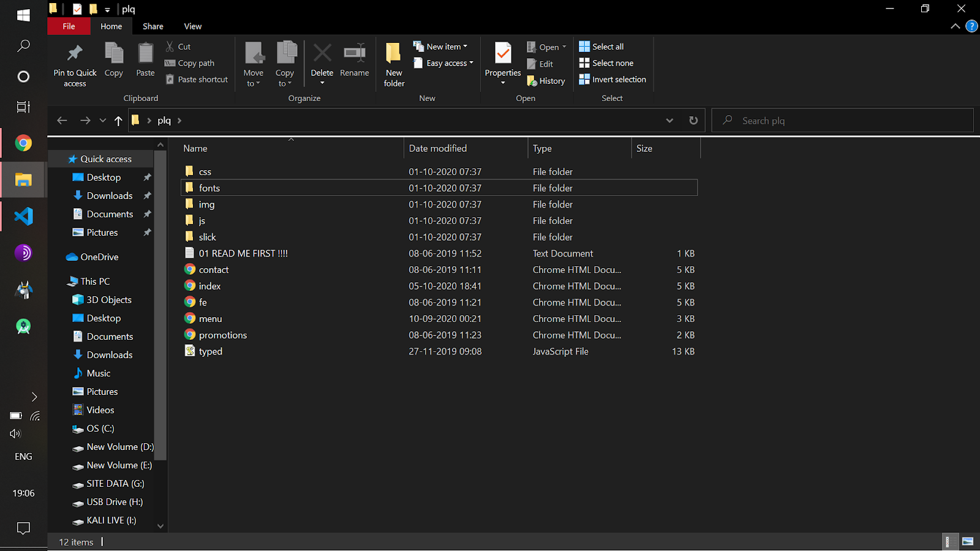The image size is (980, 551).
Task: Click the Edit ribbon command
Action: pyautogui.click(x=540, y=64)
